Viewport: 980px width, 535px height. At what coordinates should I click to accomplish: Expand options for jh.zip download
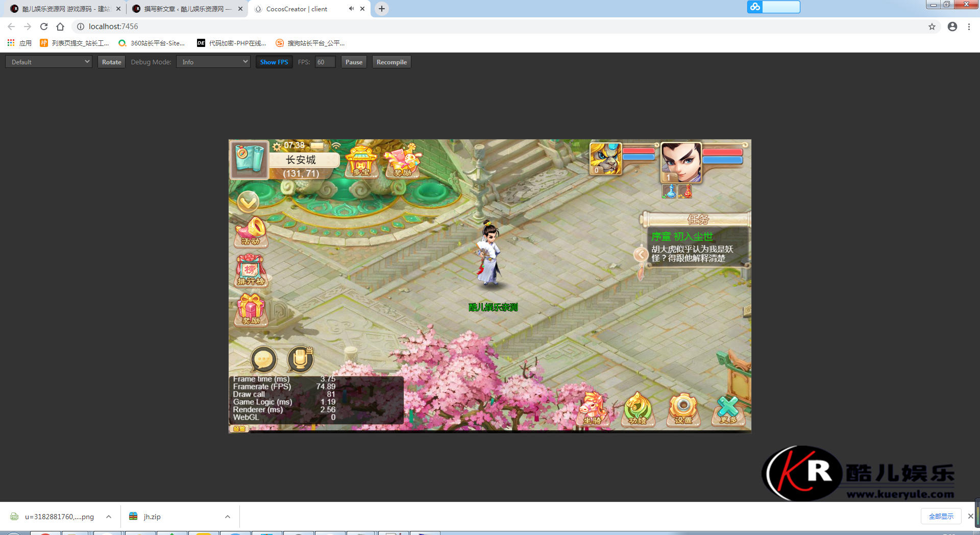(228, 517)
